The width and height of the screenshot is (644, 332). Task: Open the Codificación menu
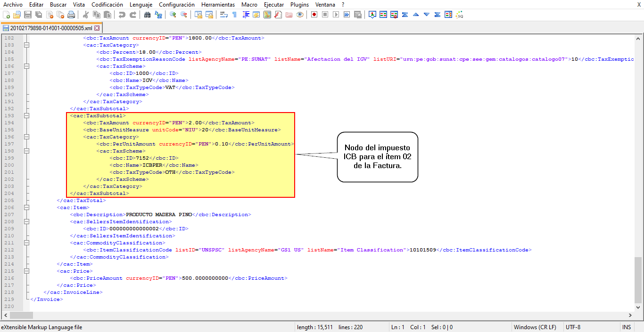click(107, 4)
